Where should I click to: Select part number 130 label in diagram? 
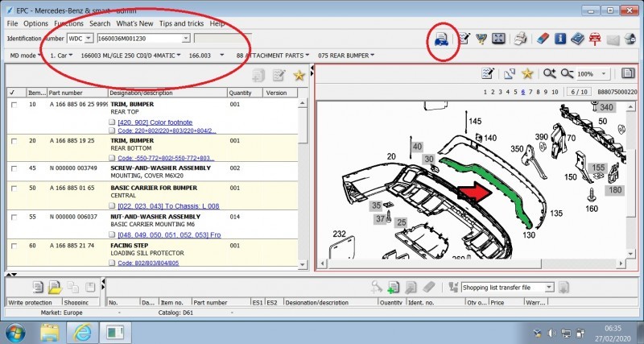tap(529, 235)
